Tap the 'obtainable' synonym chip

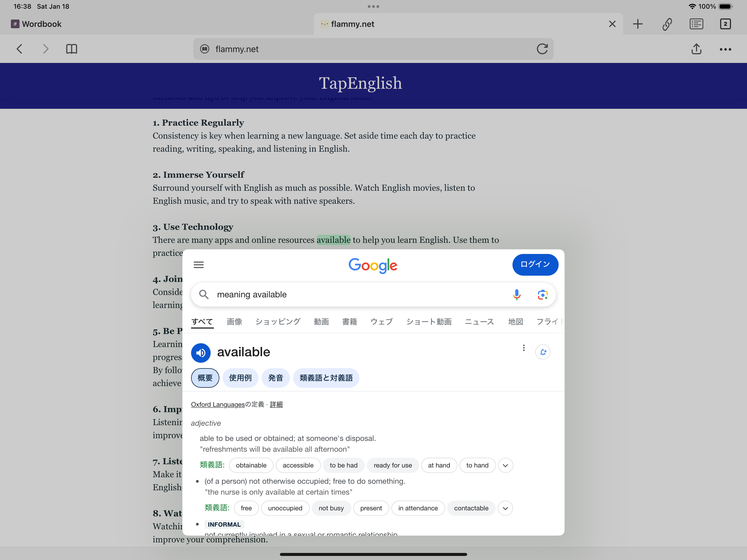coord(251,466)
